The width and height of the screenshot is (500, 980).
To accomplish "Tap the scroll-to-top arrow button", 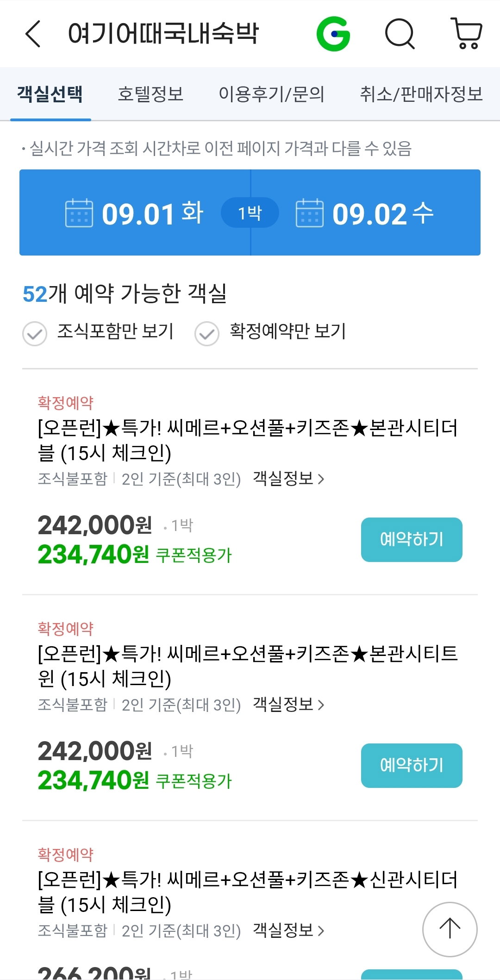I will (x=450, y=929).
